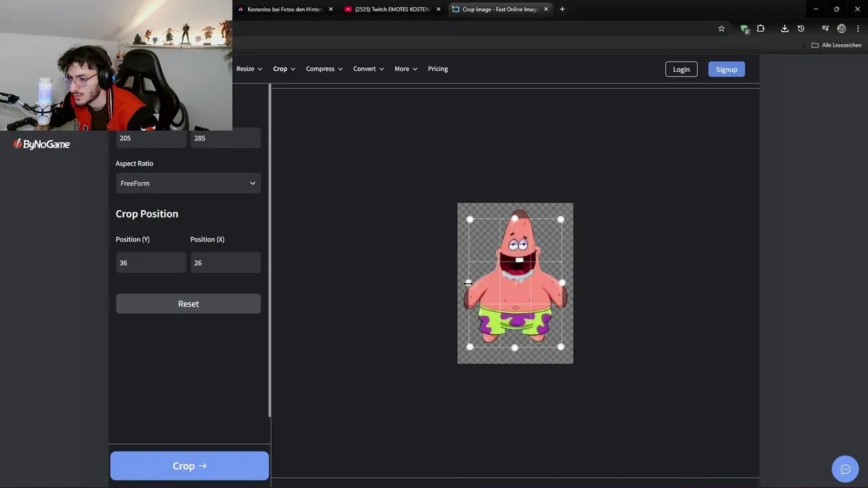The height and width of the screenshot is (488, 868).
Task: Open the browser history icon
Action: 801,28
